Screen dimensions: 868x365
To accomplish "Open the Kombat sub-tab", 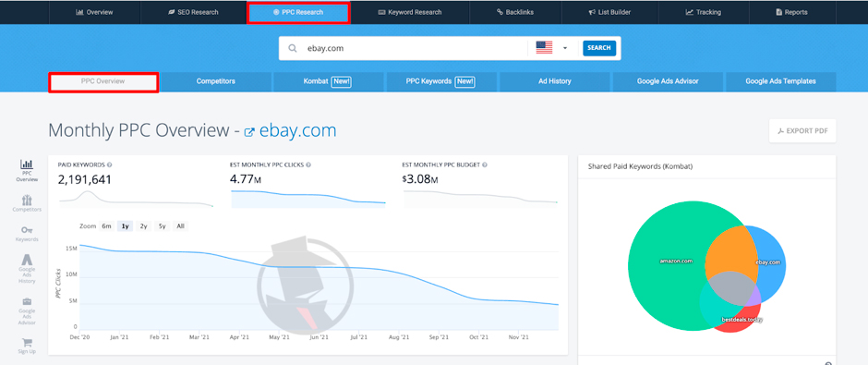I will click(328, 81).
